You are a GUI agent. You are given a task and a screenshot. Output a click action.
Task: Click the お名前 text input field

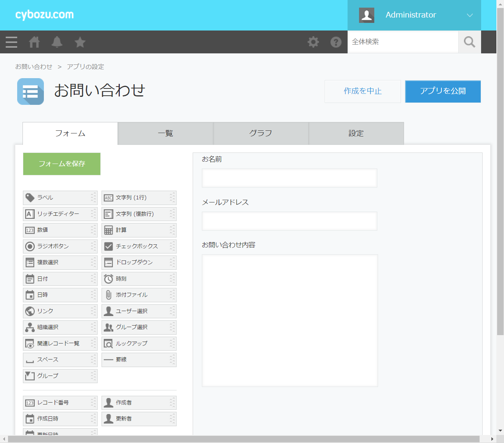pyautogui.click(x=289, y=178)
